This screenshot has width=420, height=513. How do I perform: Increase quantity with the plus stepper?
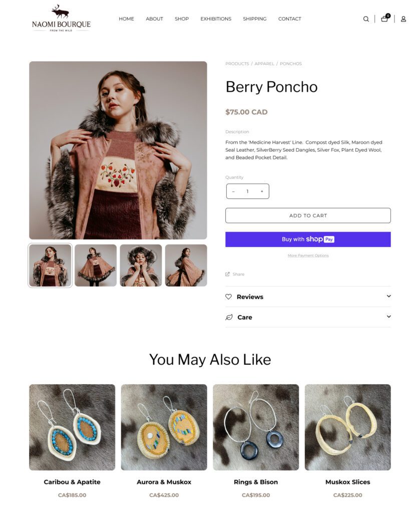coord(261,191)
